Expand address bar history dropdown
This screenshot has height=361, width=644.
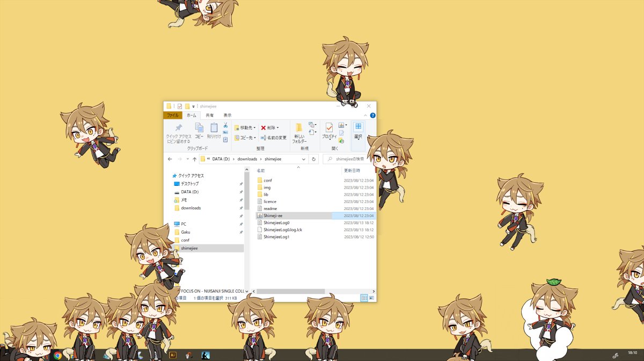(304, 159)
